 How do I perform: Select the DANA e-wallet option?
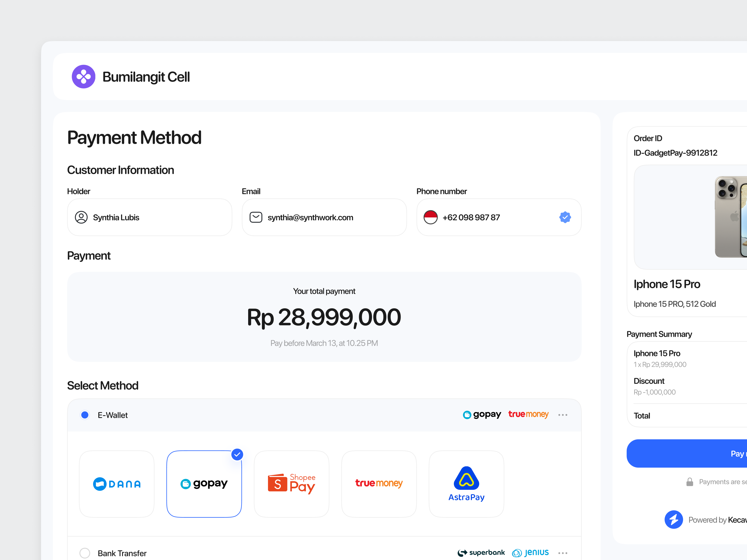(x=116, y=484)
